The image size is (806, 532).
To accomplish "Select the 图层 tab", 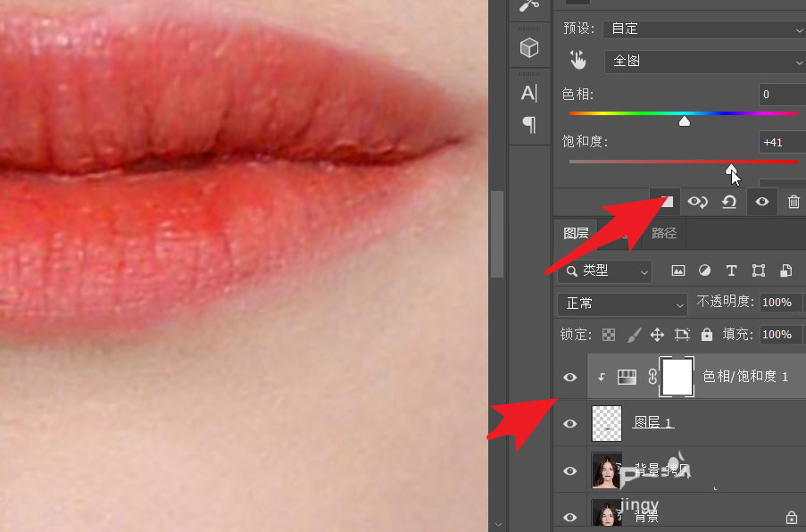I will [x=576, y=234].
